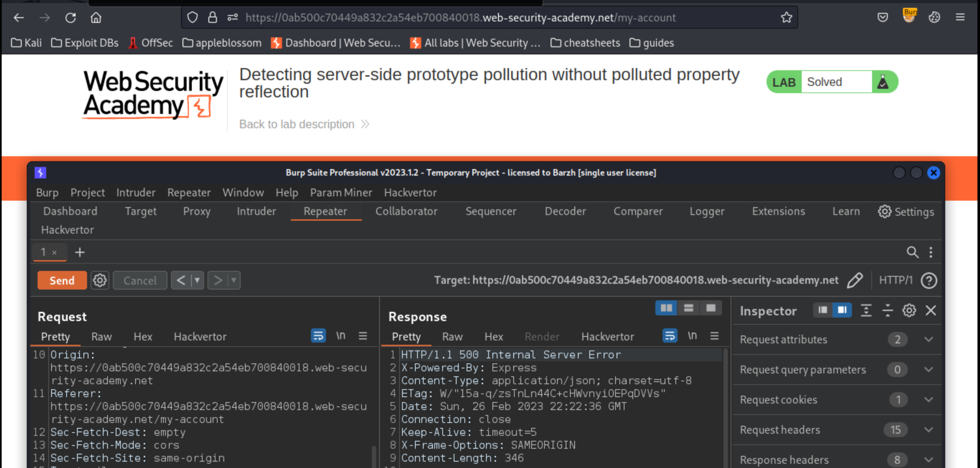Select top-bottom request/response layout
This screenshot has width=980, height=468.
tap(688, 308)
